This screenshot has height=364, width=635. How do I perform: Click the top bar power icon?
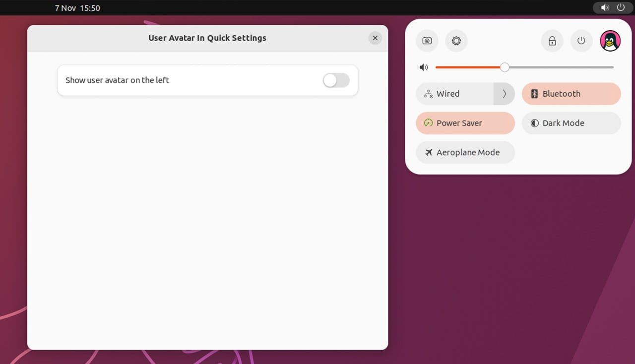click(x=621, y=7)
